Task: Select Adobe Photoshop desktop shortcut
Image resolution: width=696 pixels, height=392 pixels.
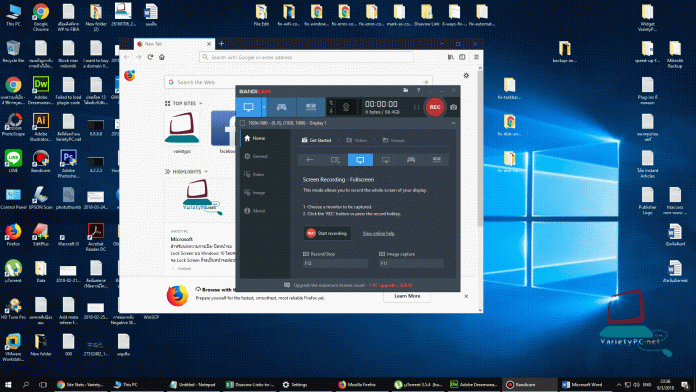Action: (x=68, y=163)
